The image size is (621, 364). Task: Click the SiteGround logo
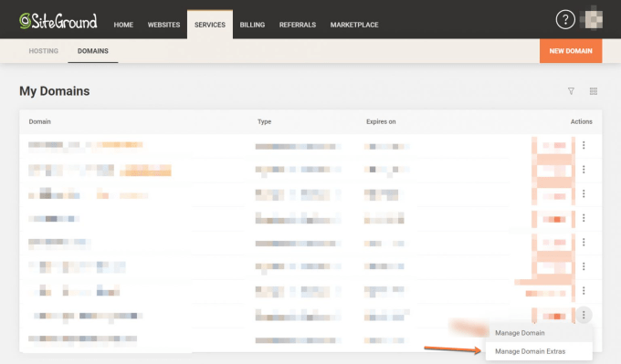58,21
